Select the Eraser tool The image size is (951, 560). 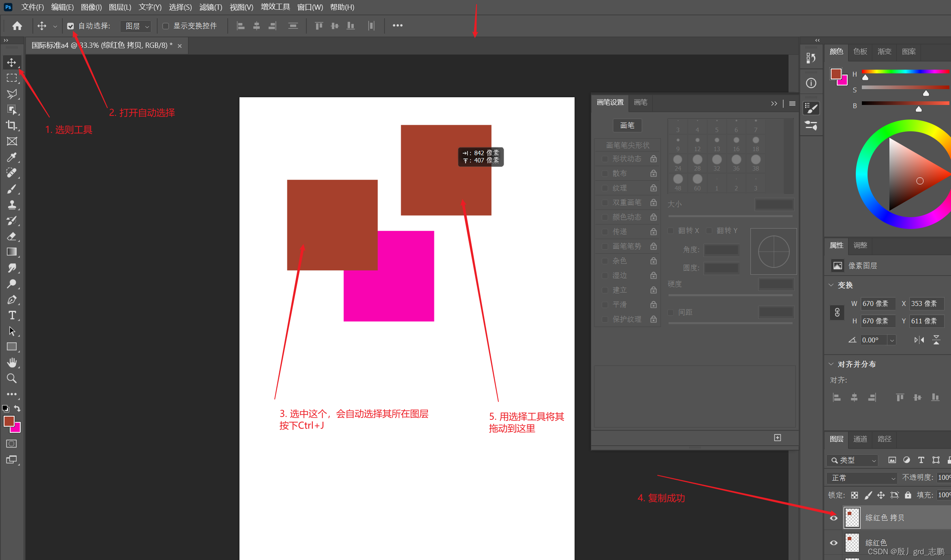pos(12,236)
